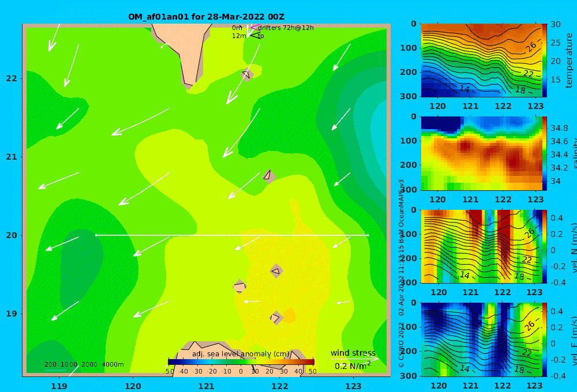
Task: Click the 'wind stress' label
Action: coord(353,353)
